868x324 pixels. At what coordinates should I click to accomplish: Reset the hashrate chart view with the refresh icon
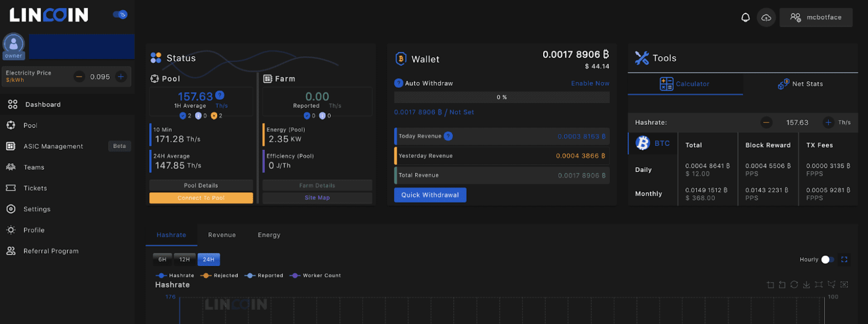pyautogui.click(x=794, y=284)
